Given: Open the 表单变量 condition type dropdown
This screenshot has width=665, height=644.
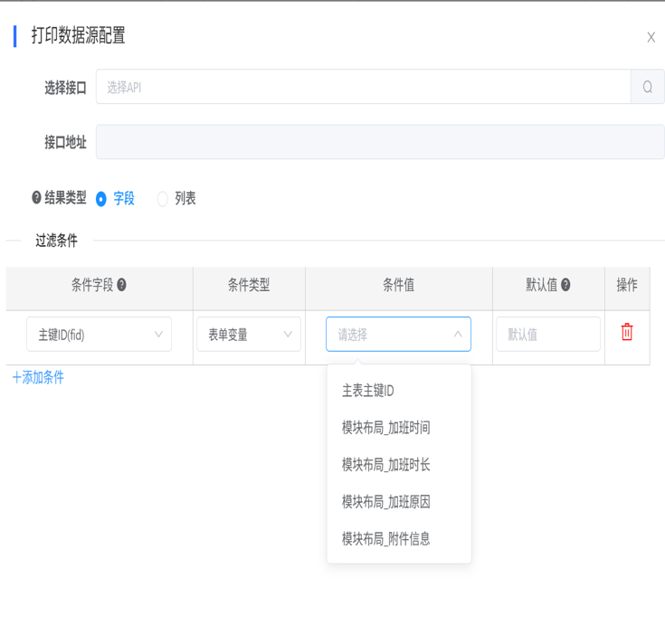Looking at the screenshot, I should (x=249, y=335).
